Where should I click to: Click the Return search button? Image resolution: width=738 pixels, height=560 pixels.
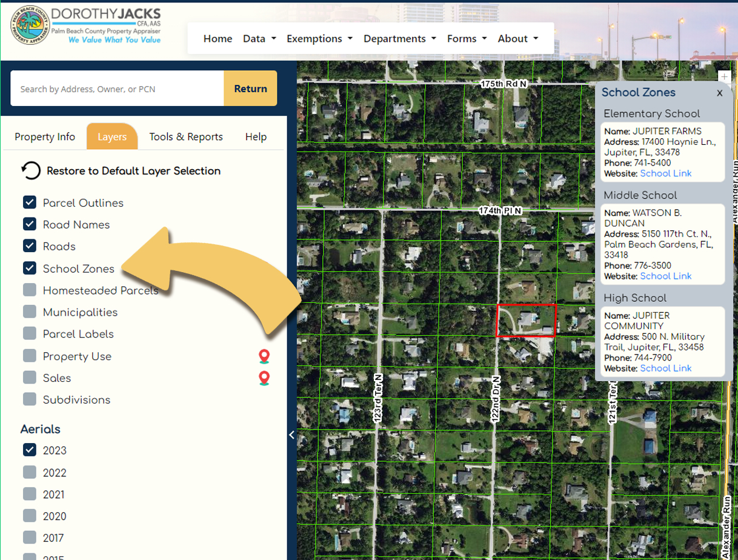tap(250, 88)
